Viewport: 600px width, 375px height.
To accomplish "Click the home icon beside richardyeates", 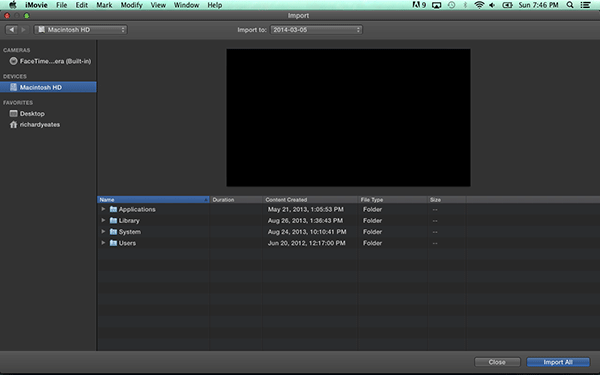I will click(x=13, y=124).
